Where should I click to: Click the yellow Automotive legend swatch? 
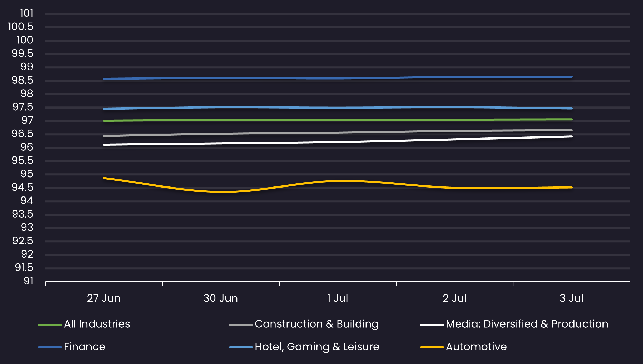(x=432, y=347)
